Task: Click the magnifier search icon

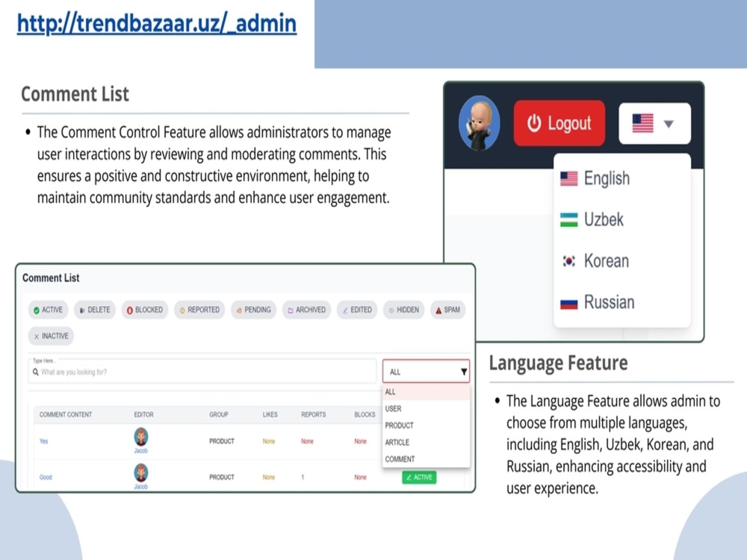Action: click(36, 373)
